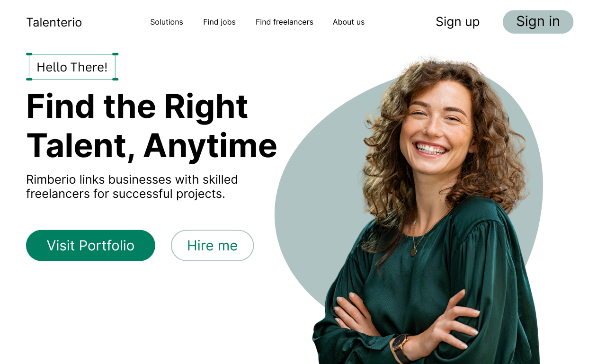
Task: Click the Hire me button
Action: 212,245
